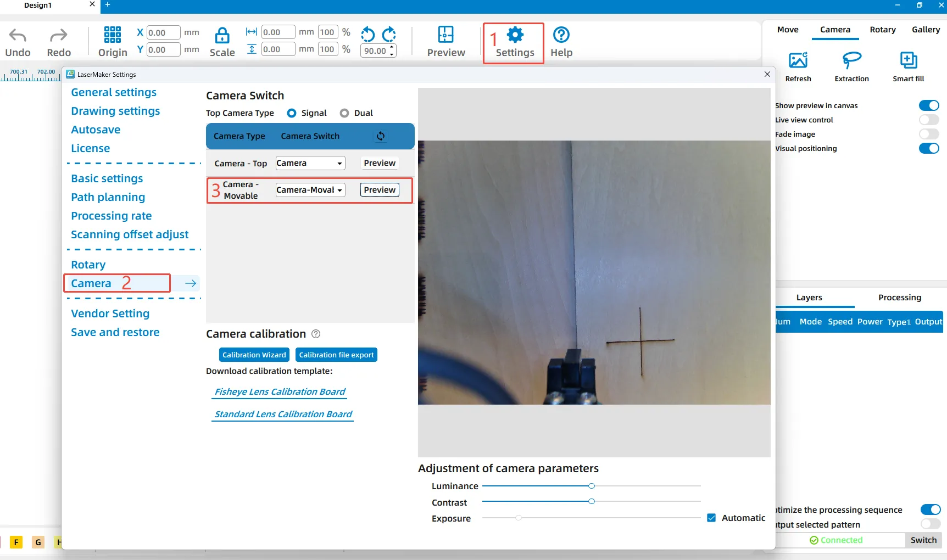Image resolution: width=947 pixels, height=560 pixels.
Task: Open the Processing tab
Action: 899,298
